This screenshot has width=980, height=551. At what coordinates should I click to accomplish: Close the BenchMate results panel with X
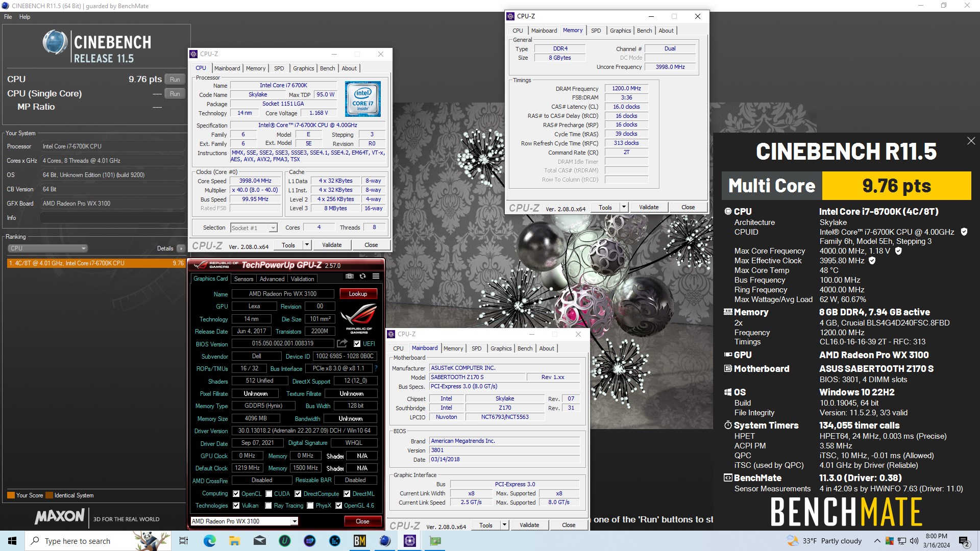(x=971, y=141)
